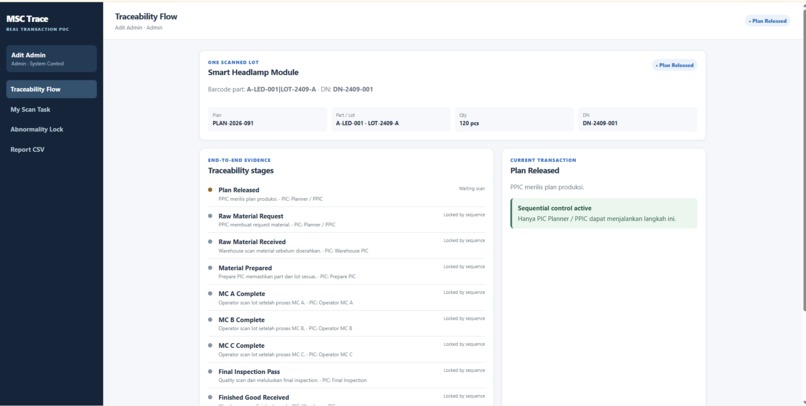806x406 pixels.
Task: Click Locked by sequence on Raw Material Request
Action: pos(464,215)
